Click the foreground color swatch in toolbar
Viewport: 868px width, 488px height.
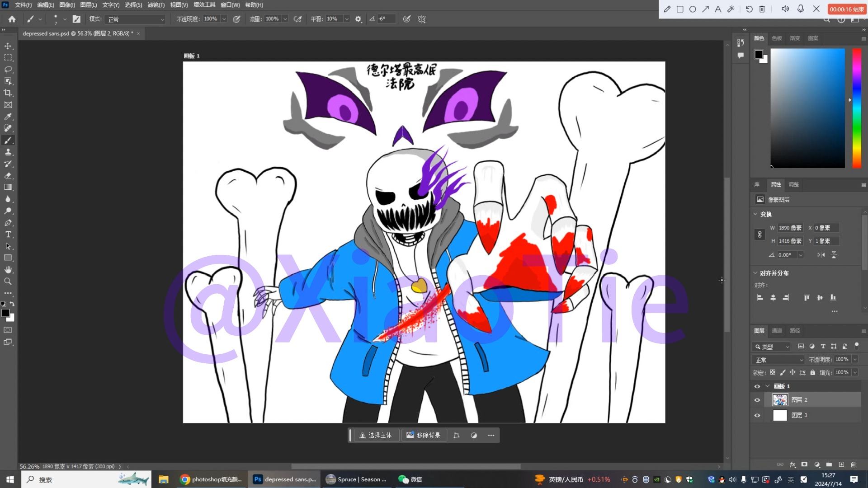click(x=5, y=313)
